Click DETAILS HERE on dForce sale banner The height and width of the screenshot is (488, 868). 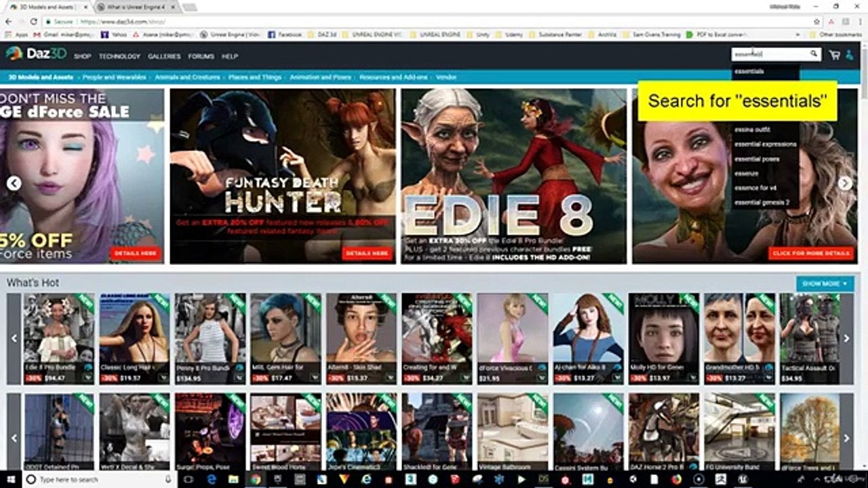tap(136, 253)
